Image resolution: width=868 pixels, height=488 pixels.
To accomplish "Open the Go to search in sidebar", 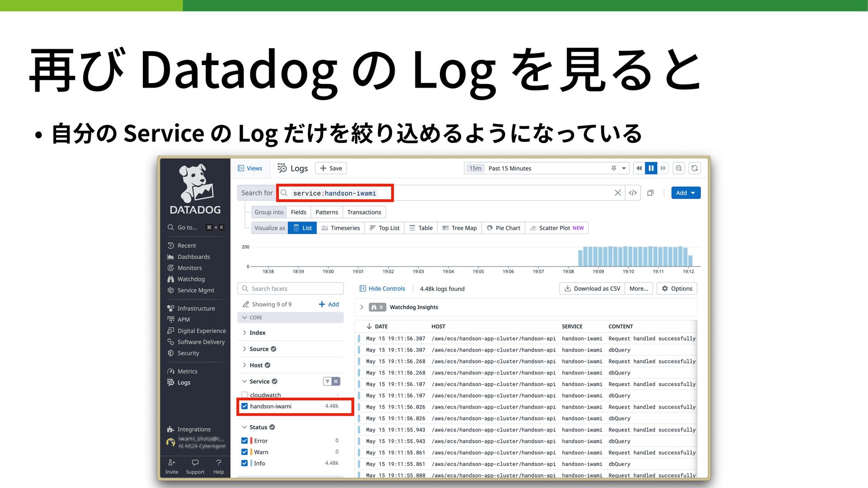I will 196,227.
